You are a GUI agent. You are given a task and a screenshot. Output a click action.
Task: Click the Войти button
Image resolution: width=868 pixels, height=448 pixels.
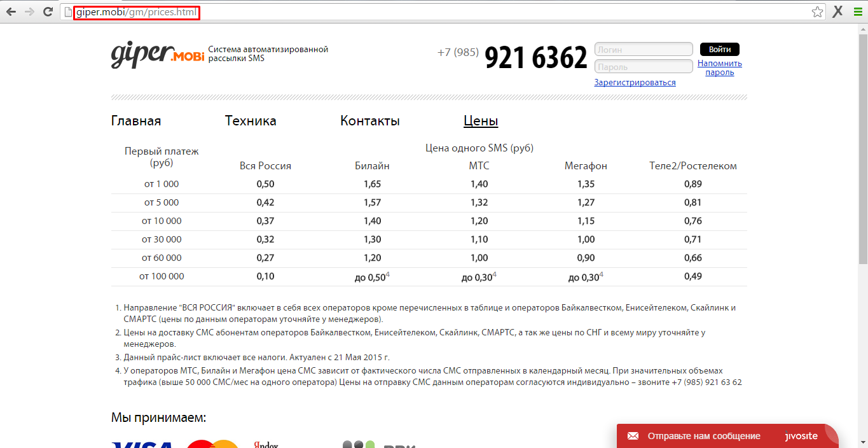pos(720,50)
